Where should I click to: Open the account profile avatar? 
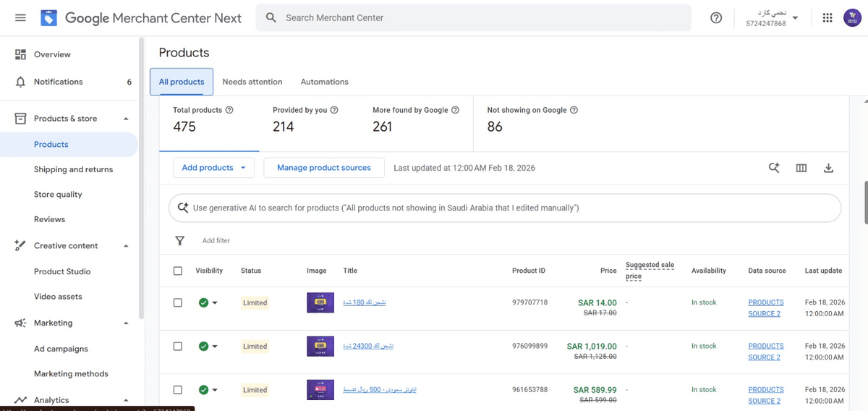click(x=851, y=18)
